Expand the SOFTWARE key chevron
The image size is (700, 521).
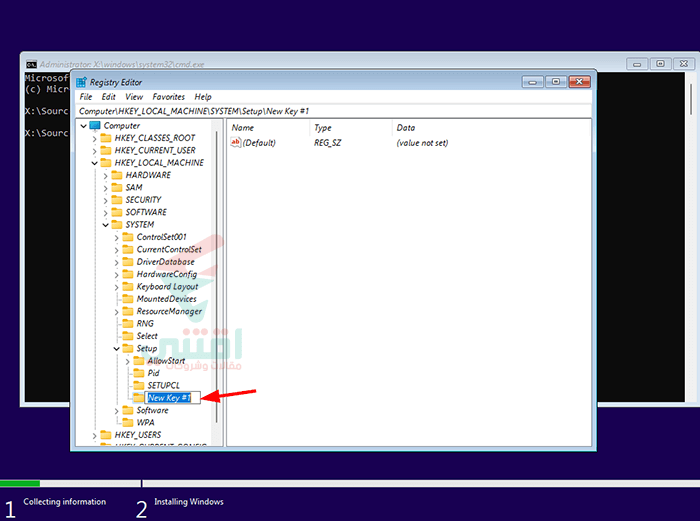(x=105, y=213)
